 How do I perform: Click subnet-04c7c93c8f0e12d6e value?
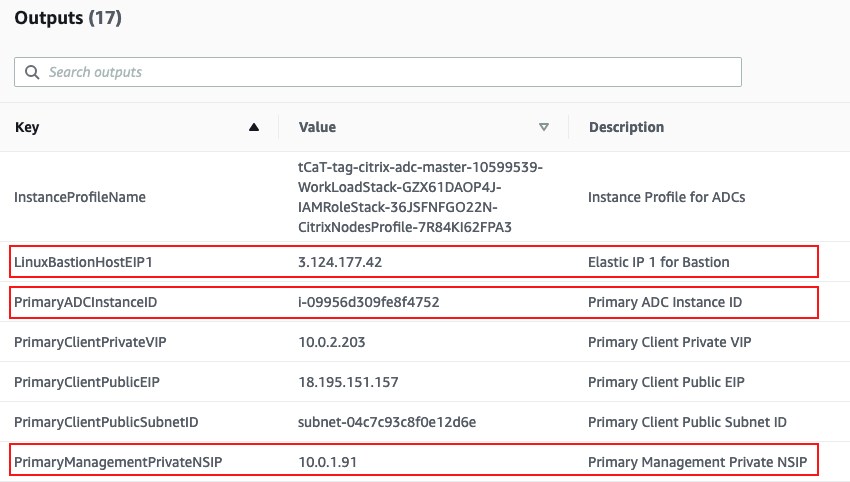tap(387, 422)
